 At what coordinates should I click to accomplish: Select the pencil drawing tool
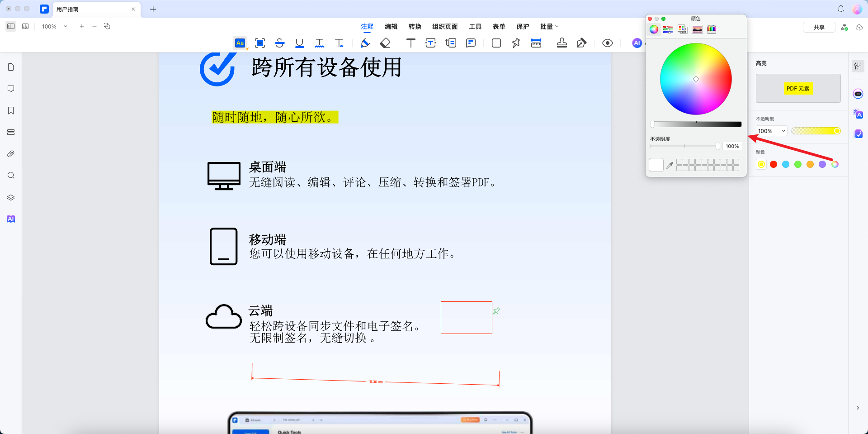(x=365, y=43)
